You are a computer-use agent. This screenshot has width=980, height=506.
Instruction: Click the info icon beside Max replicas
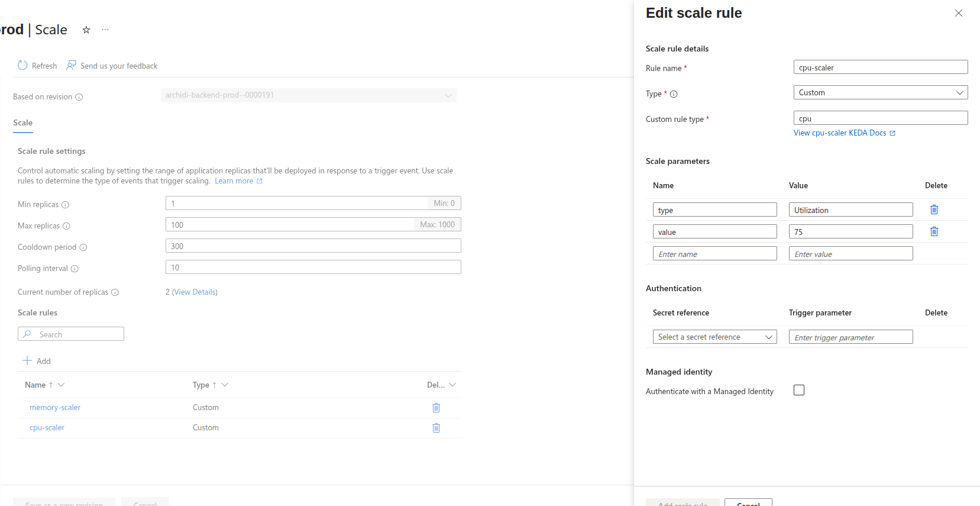click(67, 226)
